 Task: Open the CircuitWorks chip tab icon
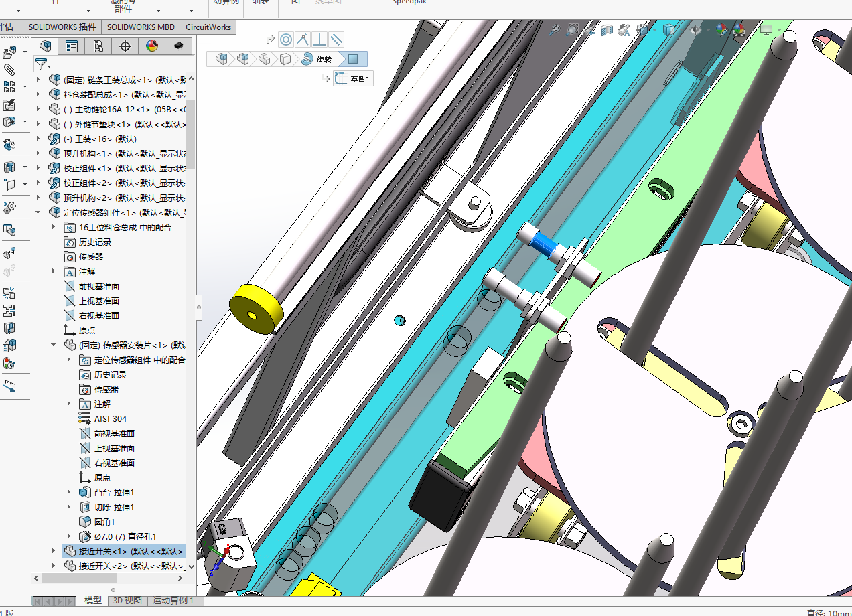[178, 46]
